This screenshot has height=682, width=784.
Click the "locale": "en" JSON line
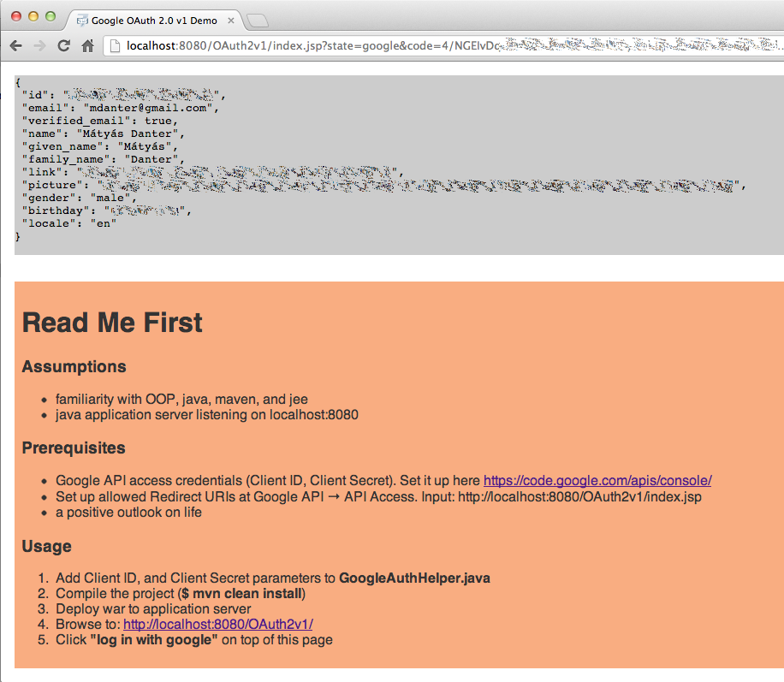coord(69,223)
